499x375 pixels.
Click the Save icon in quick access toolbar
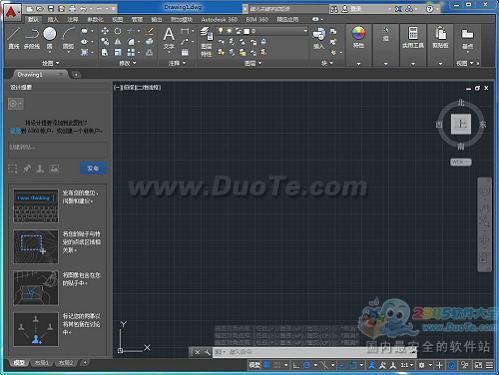[x=51, y=8]
